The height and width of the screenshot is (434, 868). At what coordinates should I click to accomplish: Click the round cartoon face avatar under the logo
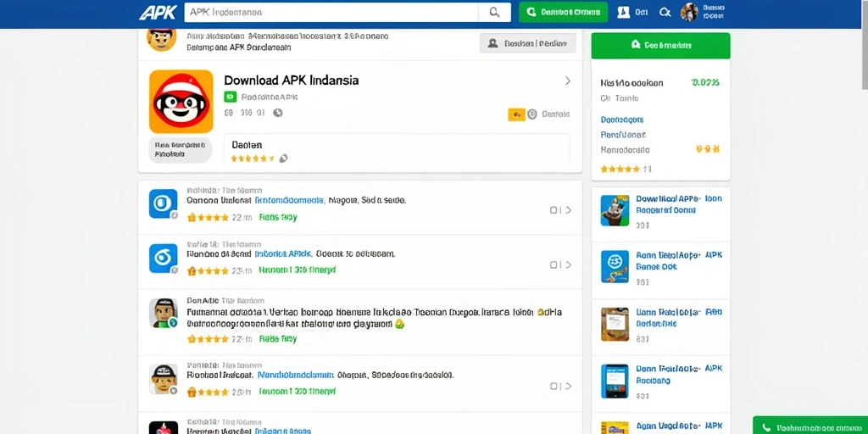pos(162,37)
